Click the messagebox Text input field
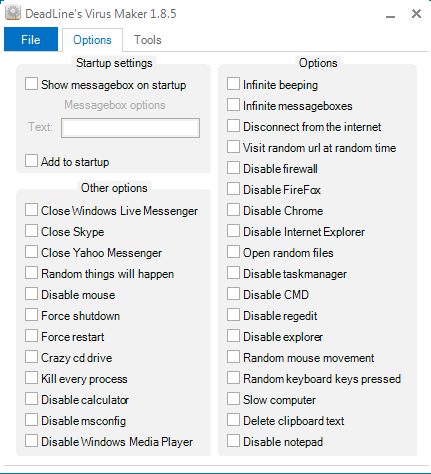This screenshot has height=474, width=431. point(130,128)
